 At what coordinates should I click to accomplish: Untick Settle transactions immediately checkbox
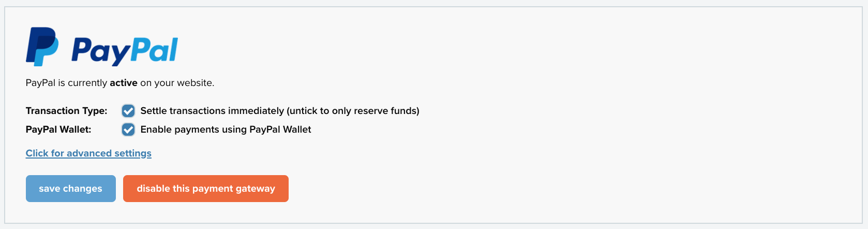tap(128, 111)
